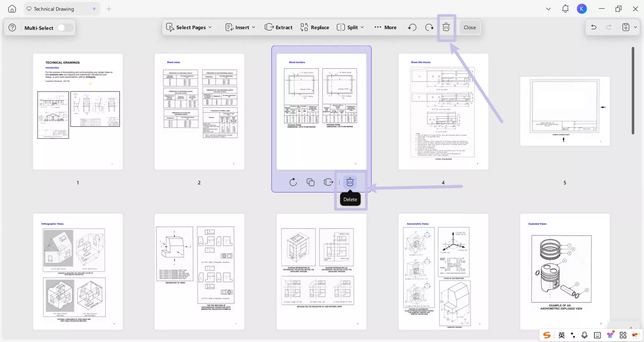
Task: Select the Exploded Views page thumbnail
Action: (x=565, y=272)
